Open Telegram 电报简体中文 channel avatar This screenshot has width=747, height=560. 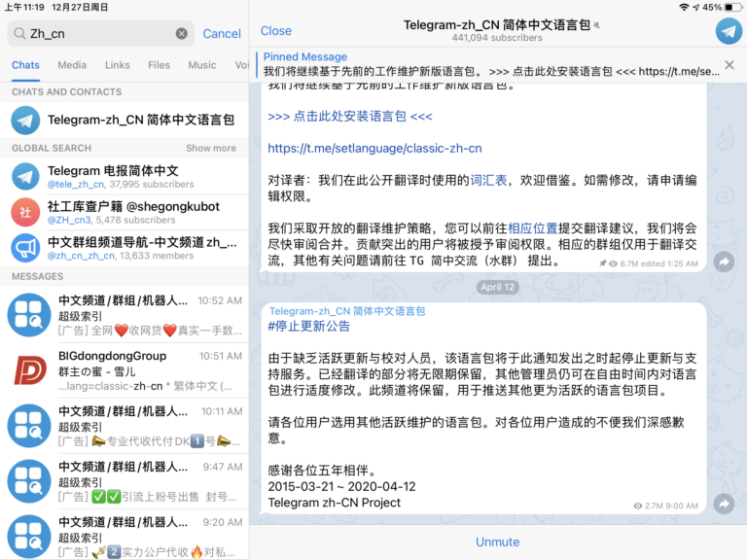pyautogui.click(x=25, y=176)
